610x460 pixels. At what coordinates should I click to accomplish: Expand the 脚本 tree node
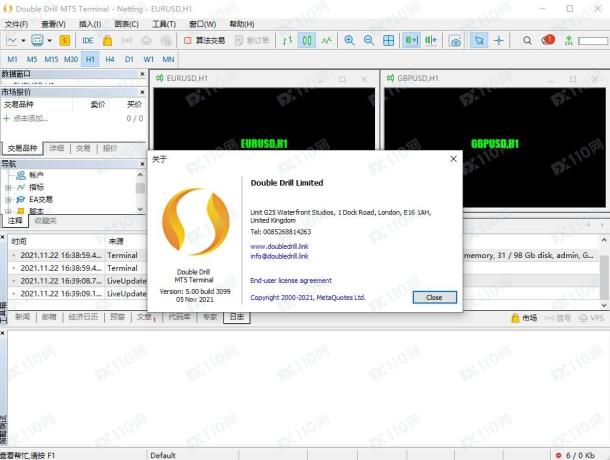coord(8,211)
